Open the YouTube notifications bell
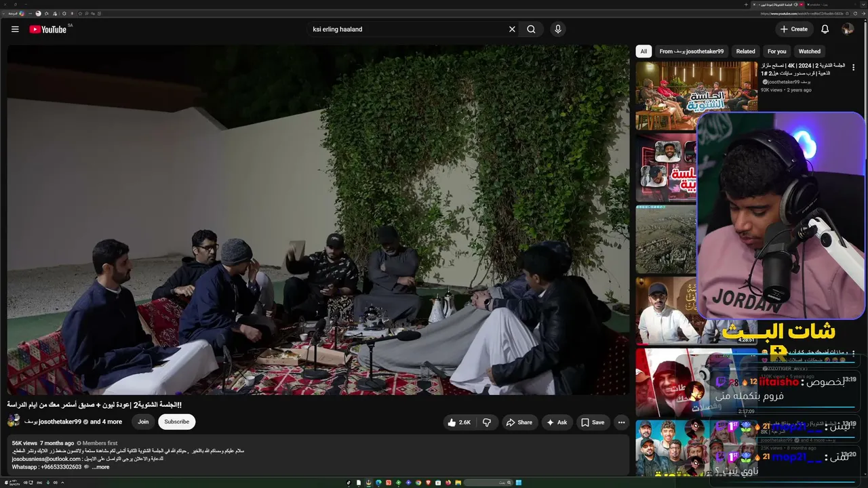The height and width of the screenshot is (488, 868). tap(825, 29)
